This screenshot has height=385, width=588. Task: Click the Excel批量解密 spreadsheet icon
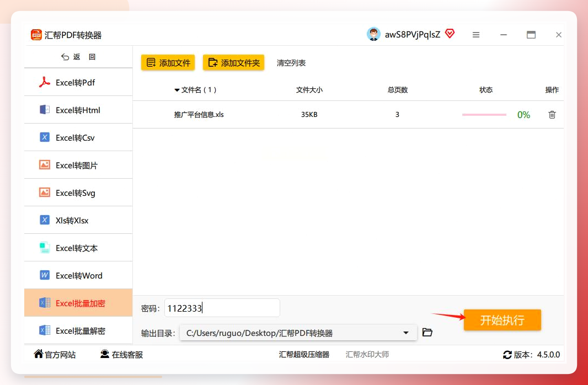45,330
